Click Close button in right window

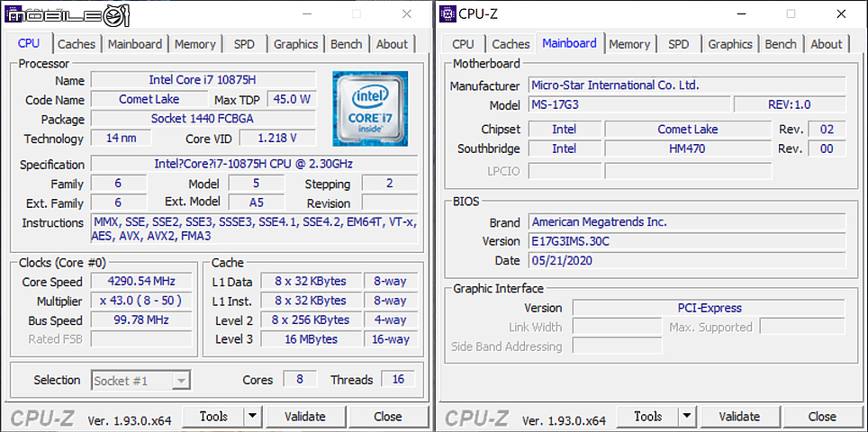tap(822, 416)
